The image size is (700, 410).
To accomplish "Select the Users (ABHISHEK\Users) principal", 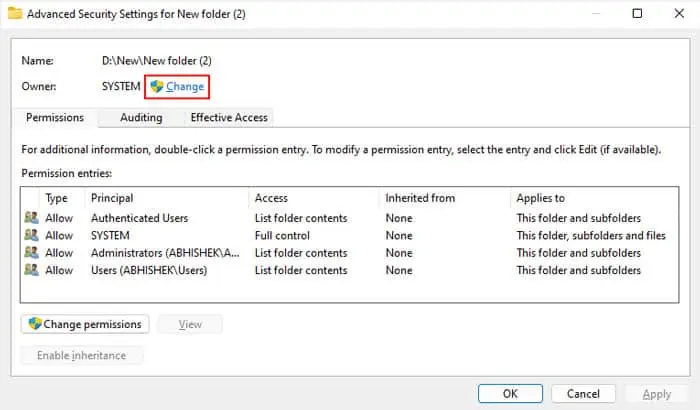I will (x=149, y=270).
